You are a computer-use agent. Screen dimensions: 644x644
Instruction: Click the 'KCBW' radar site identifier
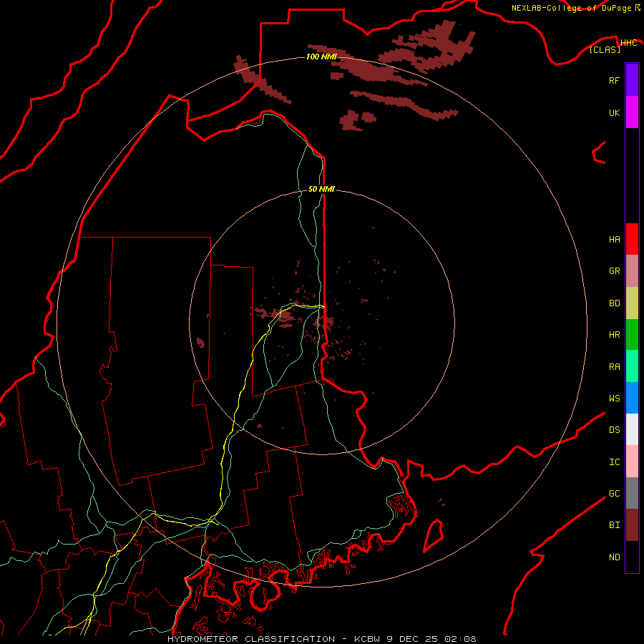click(367, 639)
